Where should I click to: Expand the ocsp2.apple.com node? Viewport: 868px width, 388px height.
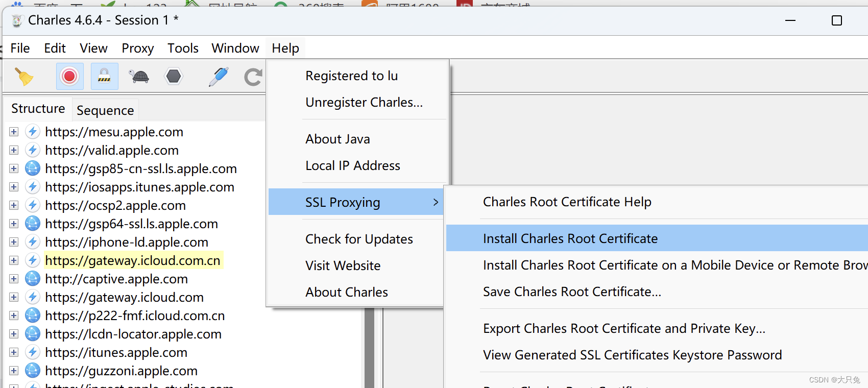point(14,205)
